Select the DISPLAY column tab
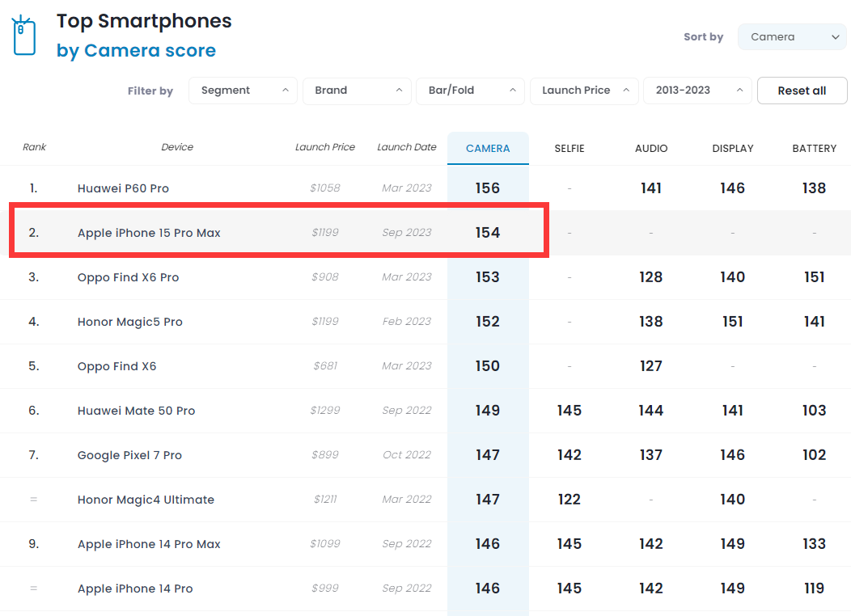 pyautogui.click(x=733, y=149)
